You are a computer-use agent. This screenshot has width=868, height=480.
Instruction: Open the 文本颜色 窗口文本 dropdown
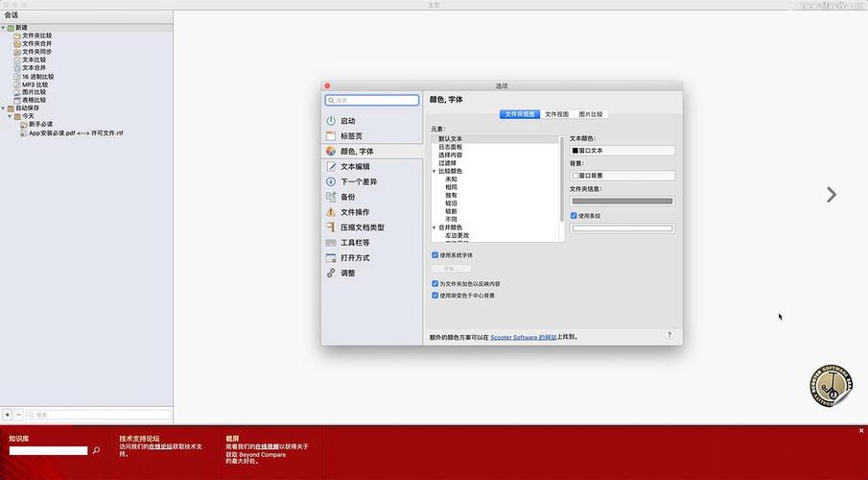(622, 150)
